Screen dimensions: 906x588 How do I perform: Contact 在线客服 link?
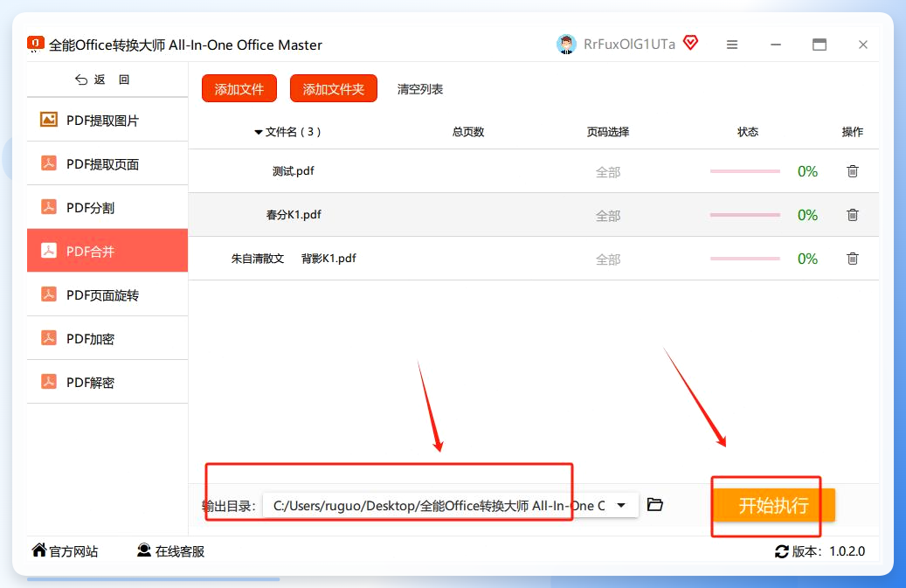170,550
